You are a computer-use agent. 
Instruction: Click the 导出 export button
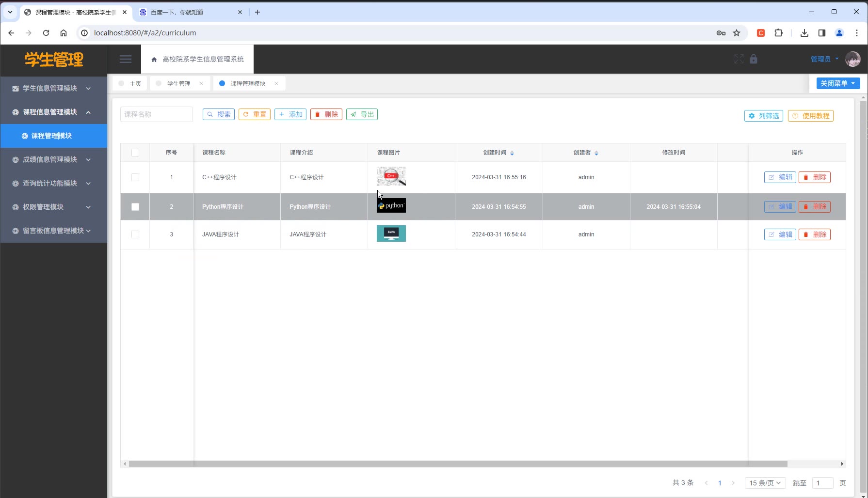point(362,114)
